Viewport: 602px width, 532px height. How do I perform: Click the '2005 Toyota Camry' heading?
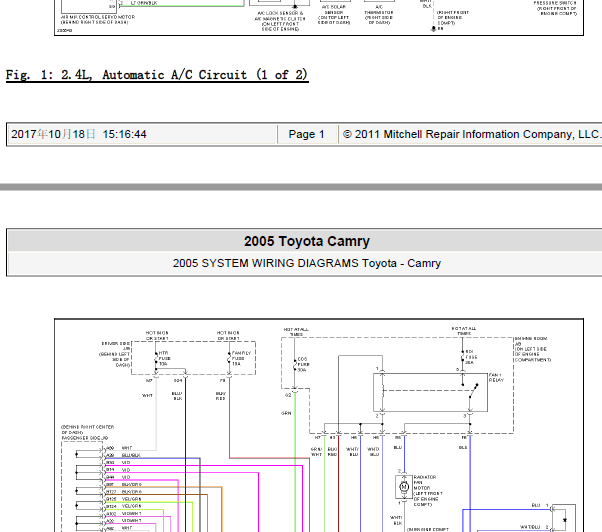click(307, 241)
